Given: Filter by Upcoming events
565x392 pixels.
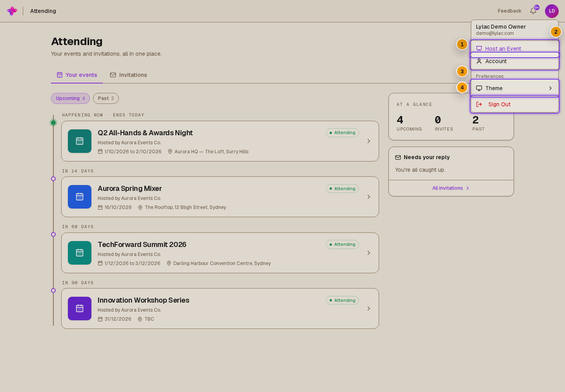Looking at the screenshot, I should (x=70, y=98).
